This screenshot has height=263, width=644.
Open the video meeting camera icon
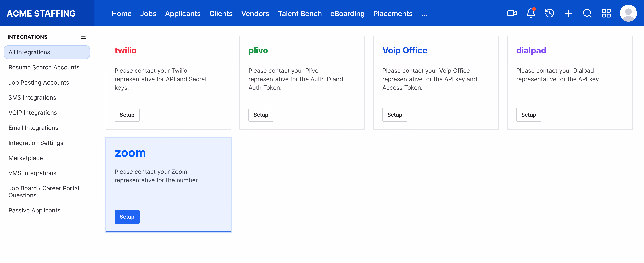512,13
